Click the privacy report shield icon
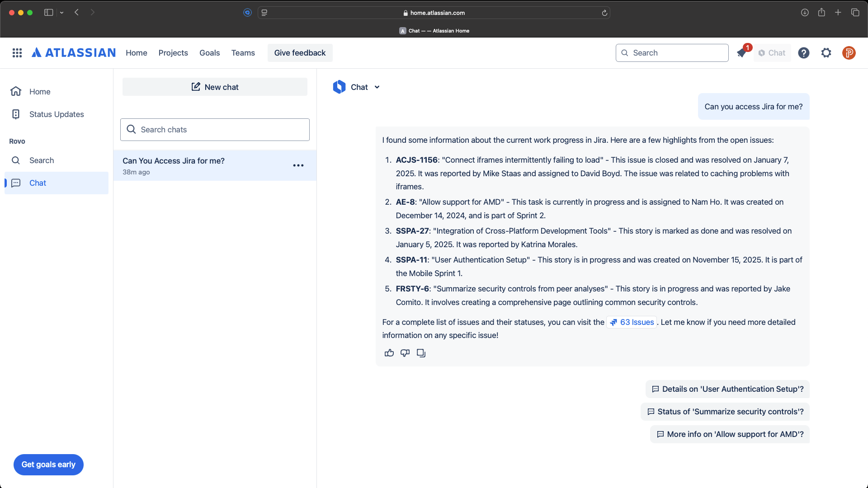The image size is (868, 488). coord(247,13)
